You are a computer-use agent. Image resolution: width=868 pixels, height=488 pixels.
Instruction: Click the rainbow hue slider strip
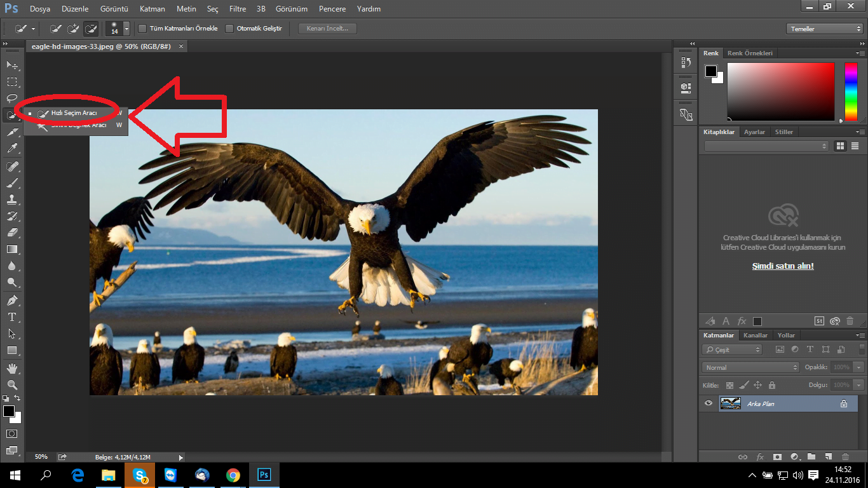coord(850,92)
